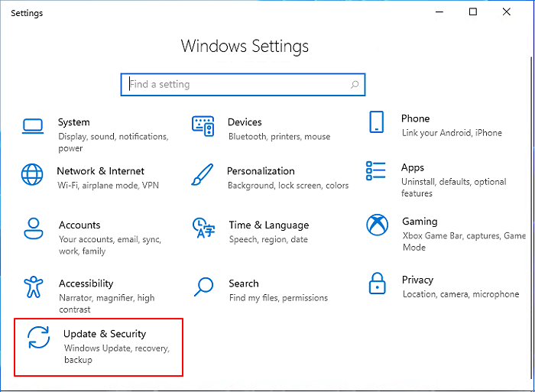Open Apps using the list icon

(376, 170)
